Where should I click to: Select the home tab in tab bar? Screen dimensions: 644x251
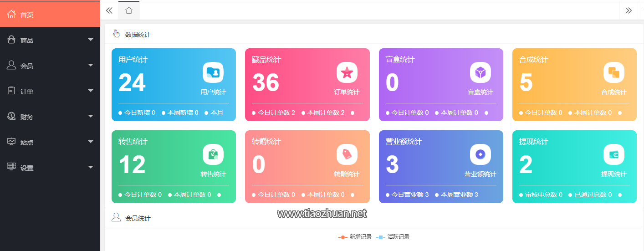point(129,10)
